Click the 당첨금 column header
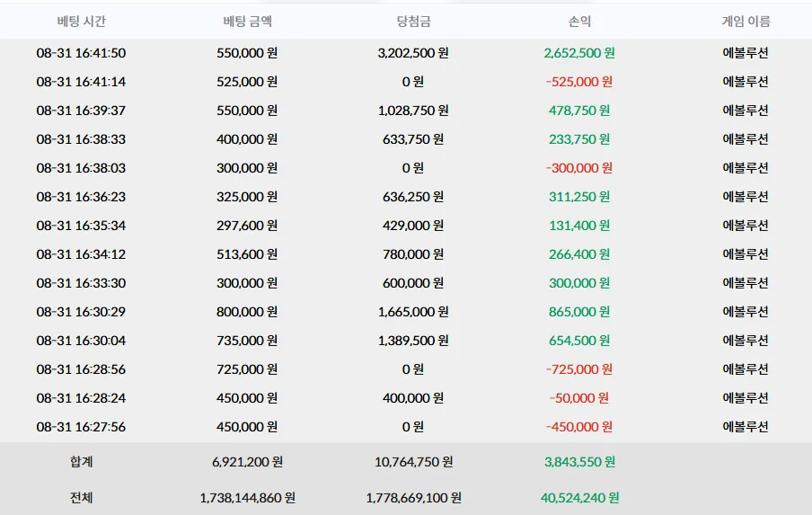Image resolution: width=812 pixels, height=515 pixels. coord(413,22)
